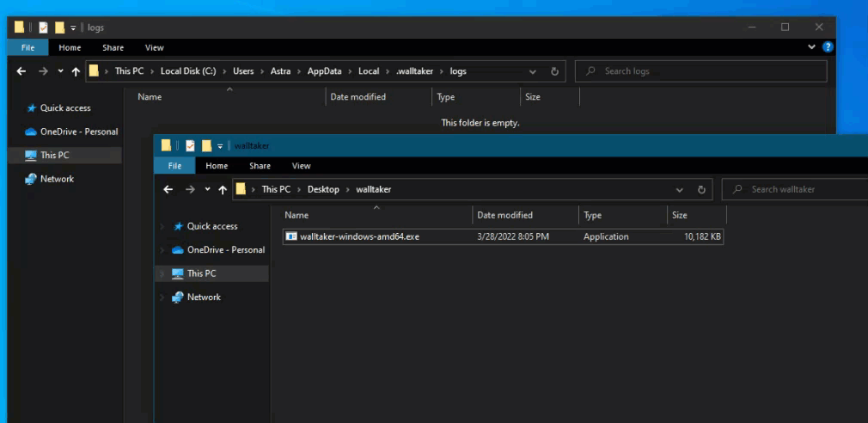This screenshot has height=423, width=868.
Task: Open the View tab in the logs window
Action: tap(155, 47)
